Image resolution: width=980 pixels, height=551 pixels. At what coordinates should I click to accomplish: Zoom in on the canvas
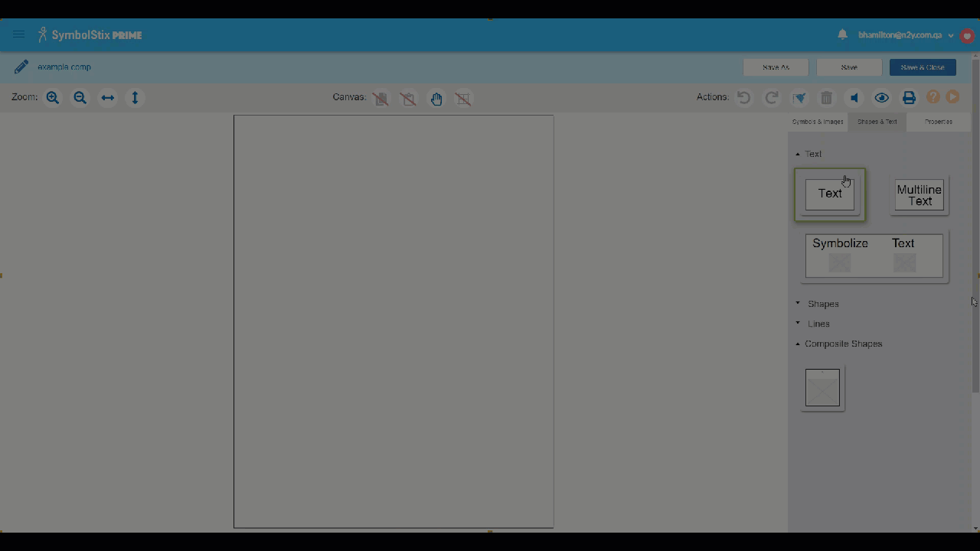pyautogui.click(x=52, y=97)
